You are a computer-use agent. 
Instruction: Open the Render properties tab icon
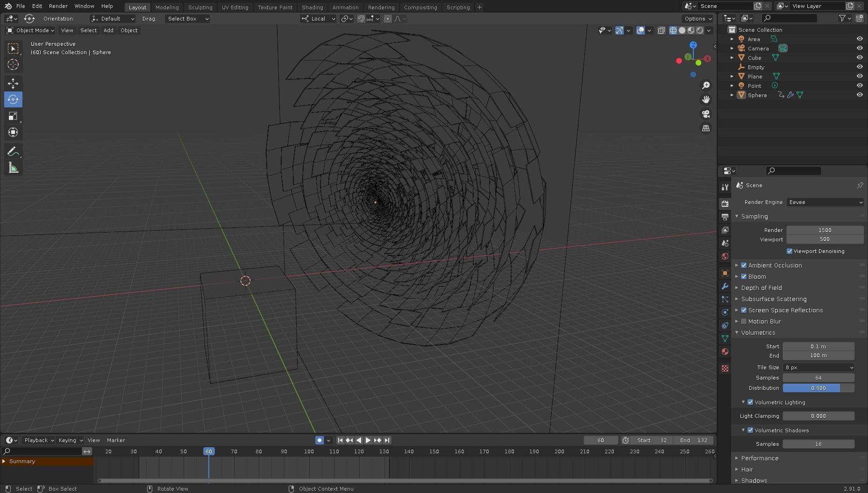[725, 204]
